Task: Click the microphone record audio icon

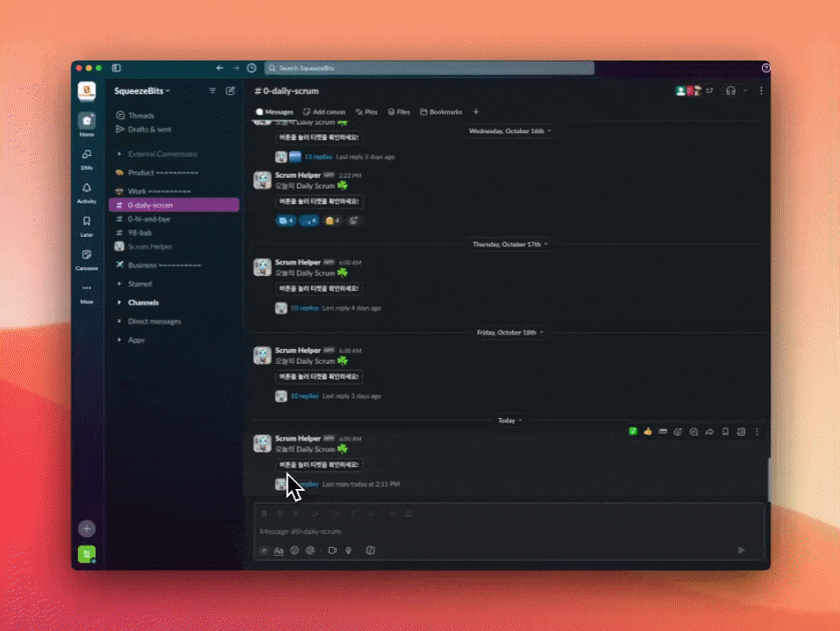Action: pyautogui.click(x=348, y=550)
